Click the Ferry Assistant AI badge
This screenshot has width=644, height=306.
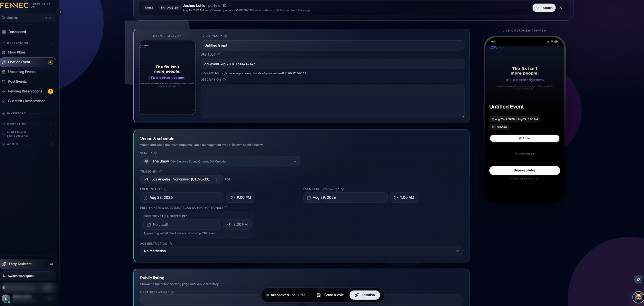[x=51, y=264]
